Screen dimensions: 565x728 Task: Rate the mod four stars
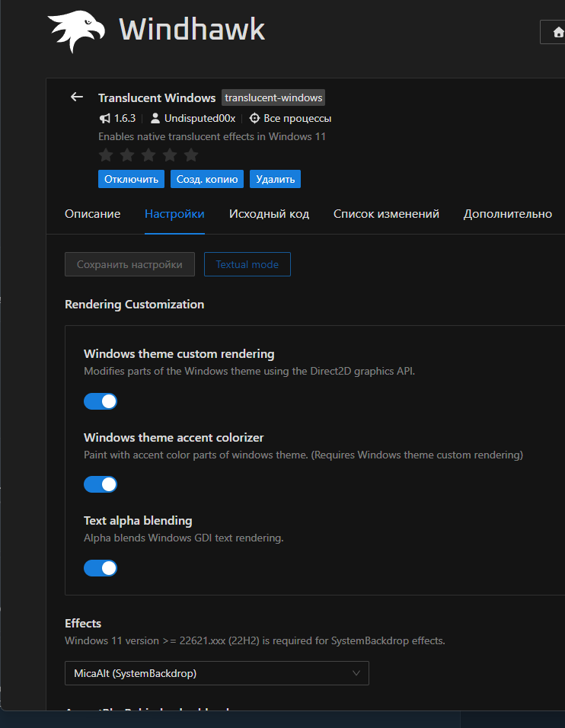pyautogui.click(x=170, y=155)
